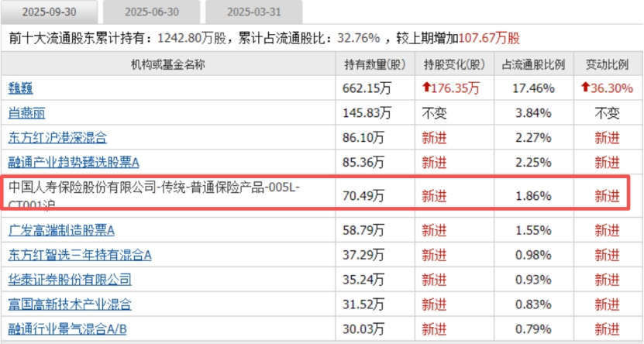Select the holding value 30.03万
Screen dimensions: 644x344
tap(363, 329)
